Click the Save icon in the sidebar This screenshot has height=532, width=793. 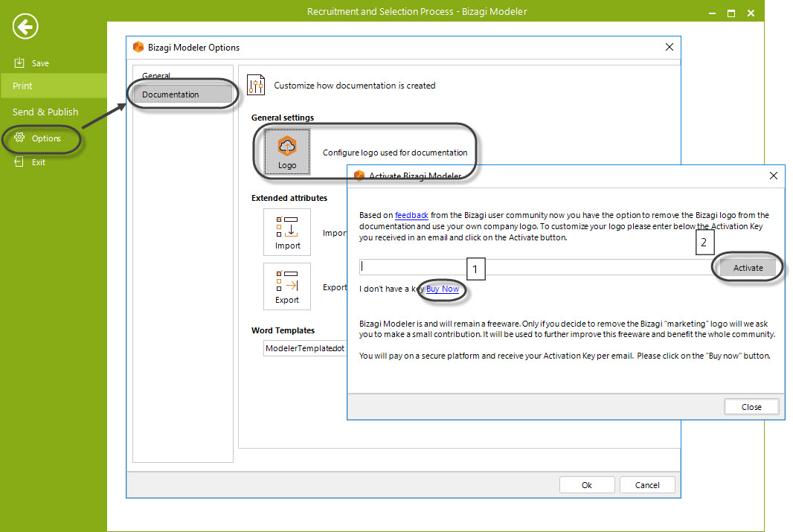point(19,63)
